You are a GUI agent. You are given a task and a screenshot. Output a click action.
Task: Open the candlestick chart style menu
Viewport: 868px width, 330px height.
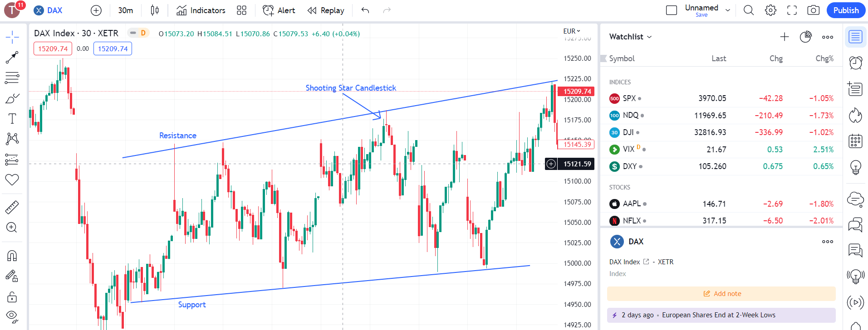pyautogui.click(x=155, y=10)
